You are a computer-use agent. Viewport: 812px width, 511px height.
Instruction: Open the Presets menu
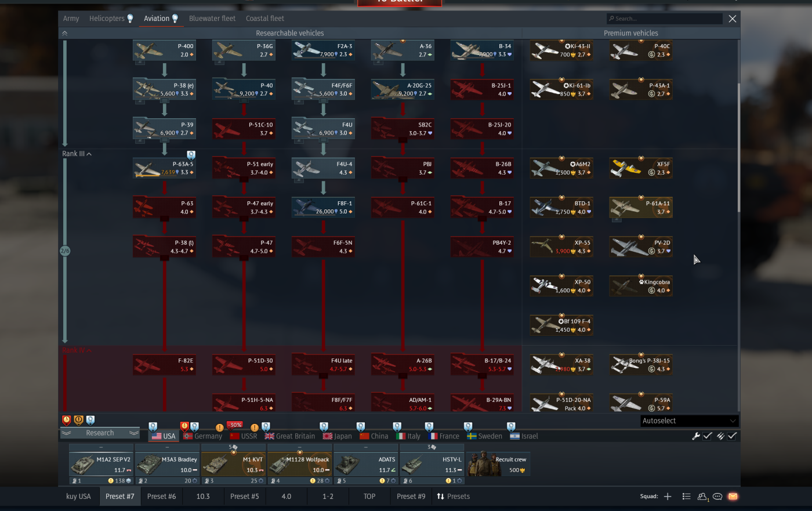click(x=453, y=496)
